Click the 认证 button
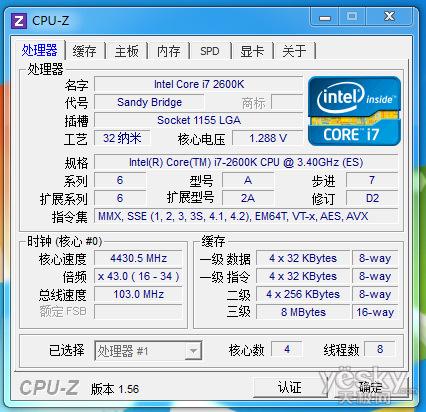 coord(289,387)
